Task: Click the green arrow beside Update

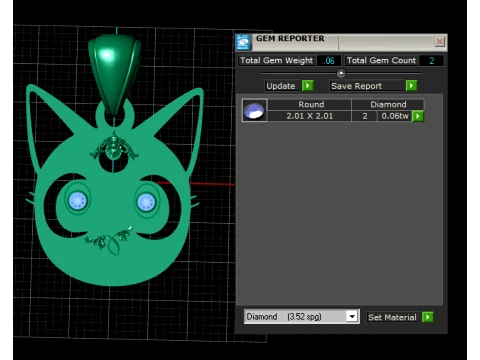Action: pos(308,86)
